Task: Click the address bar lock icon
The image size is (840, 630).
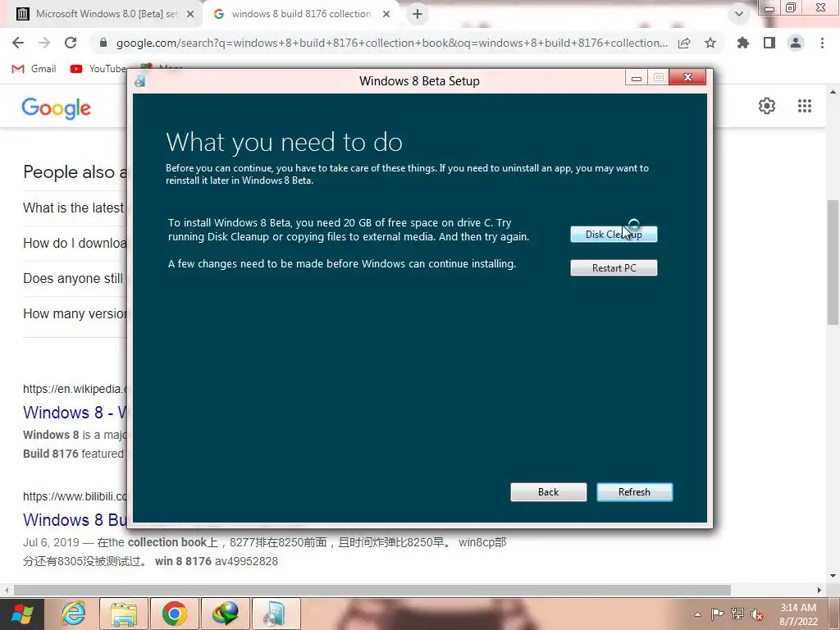Action: coord(103,43)
